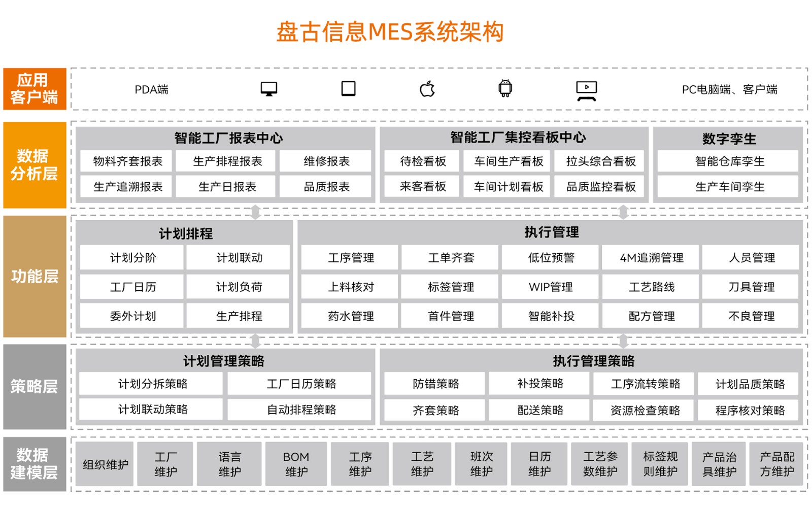The image size is (812, 508).
Task: Click the BOM维护 box
Action: [296, 464]
